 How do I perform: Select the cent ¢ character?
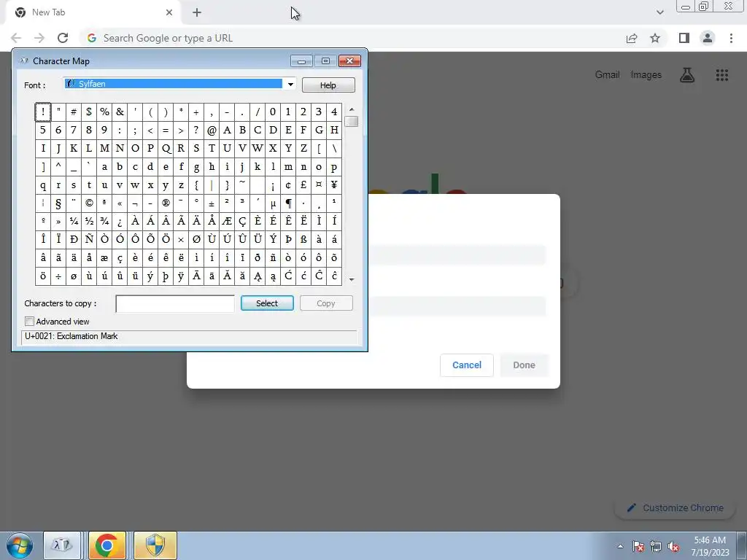[x=288, y=184]
